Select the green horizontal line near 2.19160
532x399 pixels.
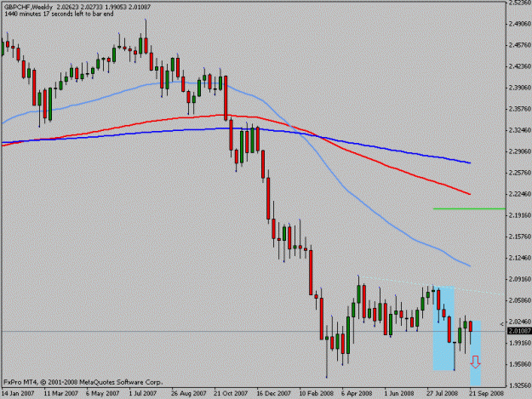pos(469,208)
